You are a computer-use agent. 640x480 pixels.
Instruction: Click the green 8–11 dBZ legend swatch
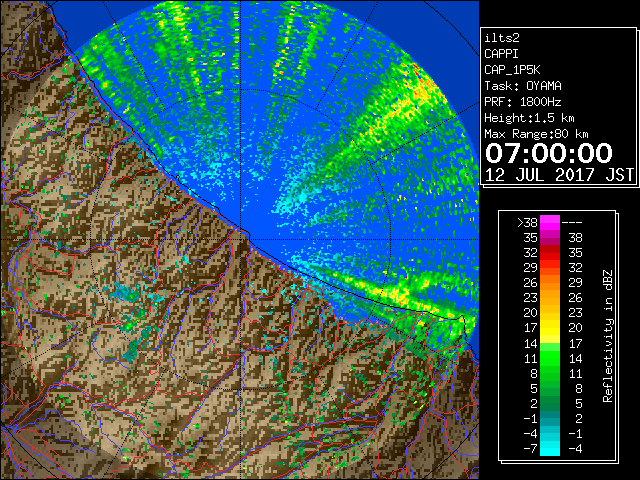coord(550,373)
